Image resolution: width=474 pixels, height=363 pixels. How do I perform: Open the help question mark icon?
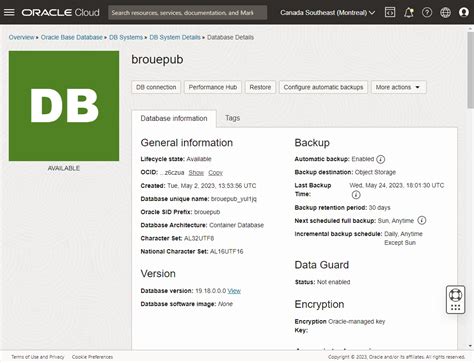[427, 13]
